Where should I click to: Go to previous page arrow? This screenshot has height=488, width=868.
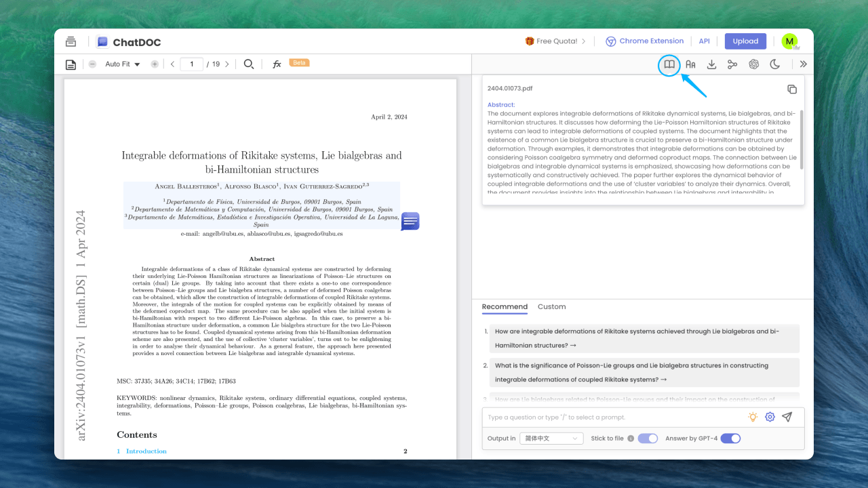point(173,64)
